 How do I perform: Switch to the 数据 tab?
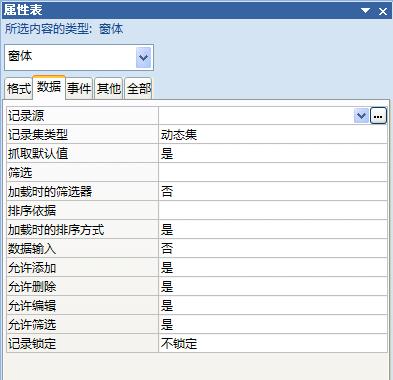coord(49,87)
